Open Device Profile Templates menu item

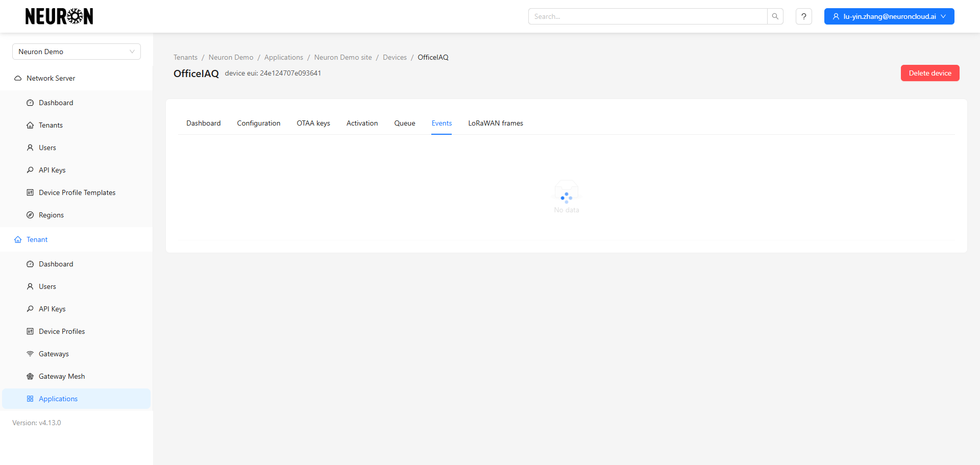click(77, 192)
